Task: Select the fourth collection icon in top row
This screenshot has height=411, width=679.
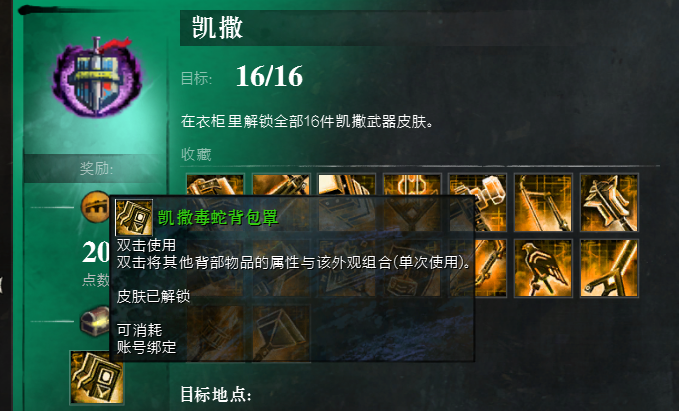Action: pos(412,184)
